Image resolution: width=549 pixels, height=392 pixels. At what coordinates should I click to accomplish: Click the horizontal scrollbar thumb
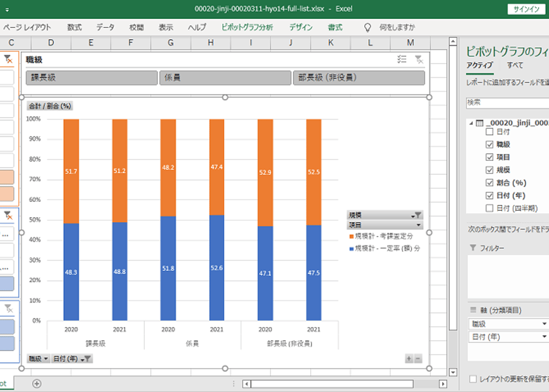tap(332, 384)
